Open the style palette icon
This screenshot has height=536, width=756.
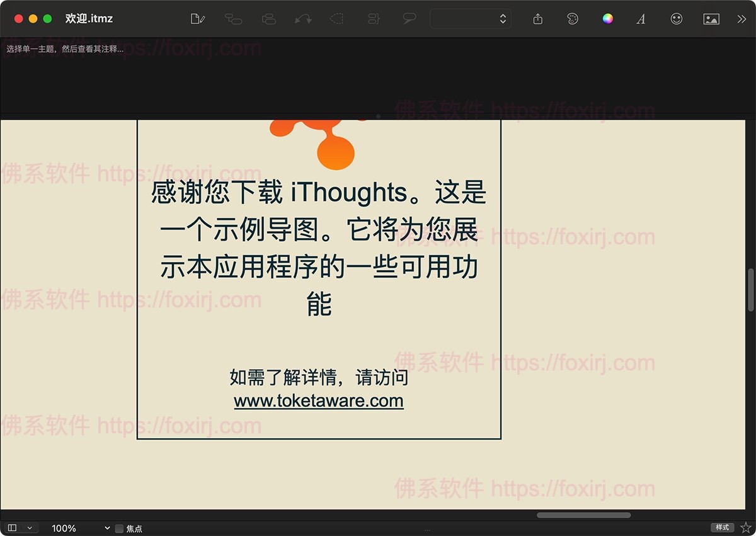572,19
